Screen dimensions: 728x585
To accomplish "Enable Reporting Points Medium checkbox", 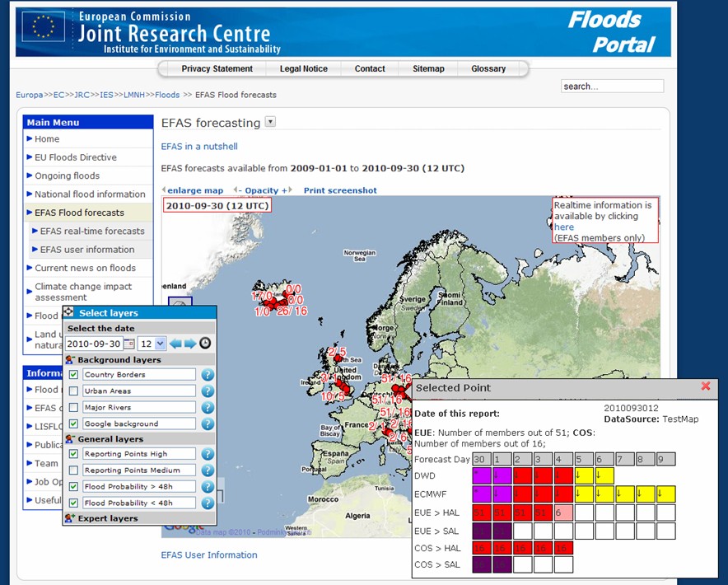I will [74, 470].
